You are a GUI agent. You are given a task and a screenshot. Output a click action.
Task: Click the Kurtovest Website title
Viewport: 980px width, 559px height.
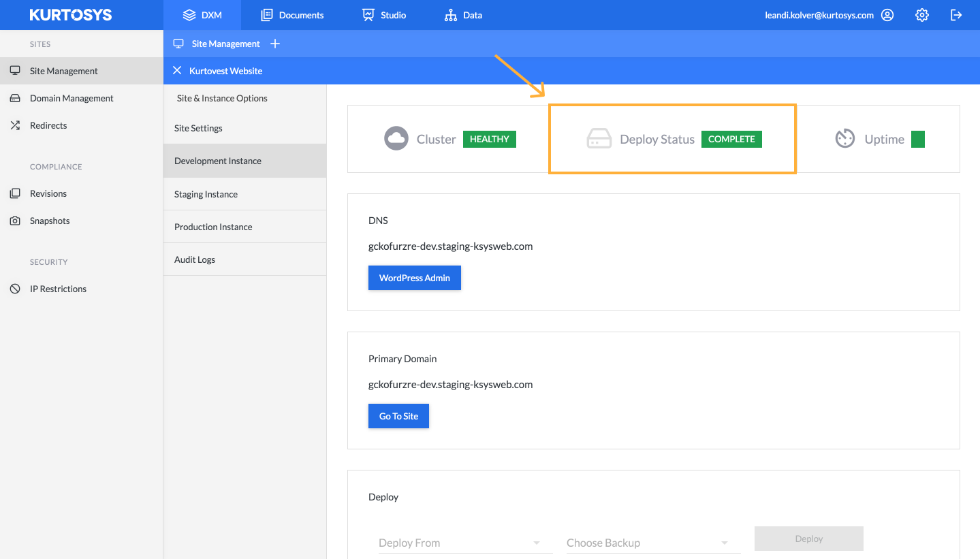point(226,71)
